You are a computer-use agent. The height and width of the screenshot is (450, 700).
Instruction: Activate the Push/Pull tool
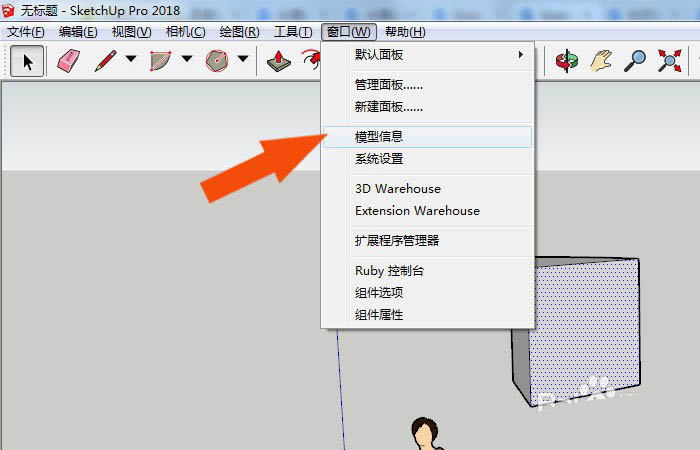pyautogui.click(x=279, y=61)
